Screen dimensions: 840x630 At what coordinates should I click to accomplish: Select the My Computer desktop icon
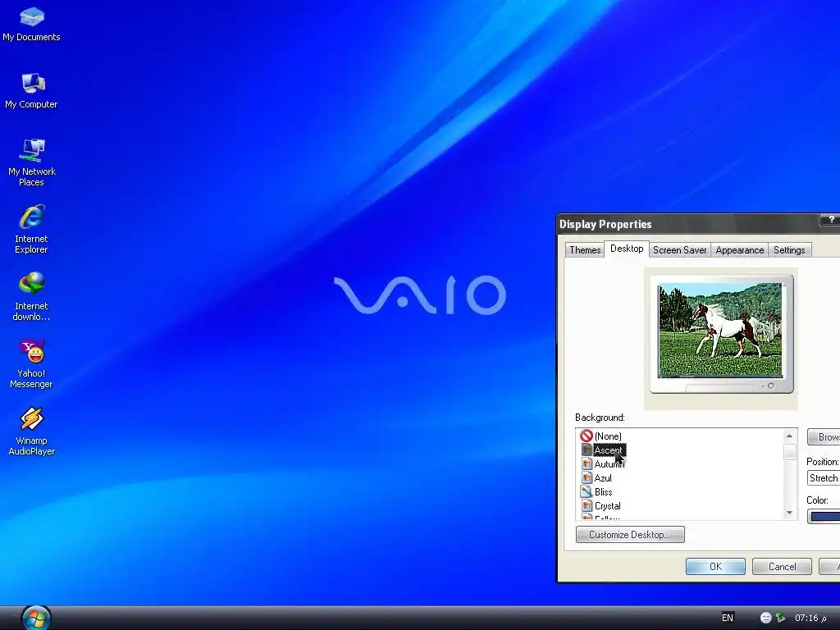(32, 91)
